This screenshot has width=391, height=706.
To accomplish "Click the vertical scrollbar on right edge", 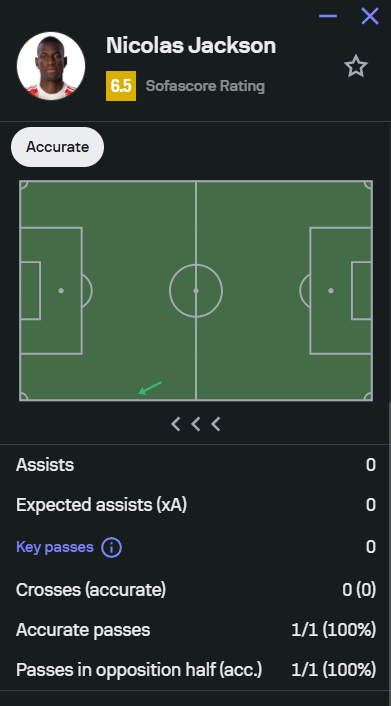I will coord(389,554).
